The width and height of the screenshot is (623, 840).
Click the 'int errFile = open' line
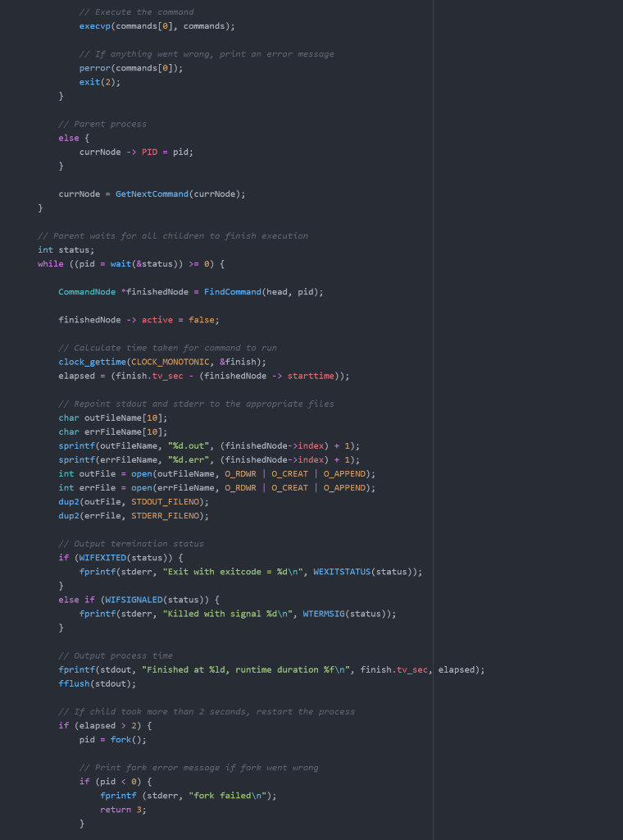(217, 487)
